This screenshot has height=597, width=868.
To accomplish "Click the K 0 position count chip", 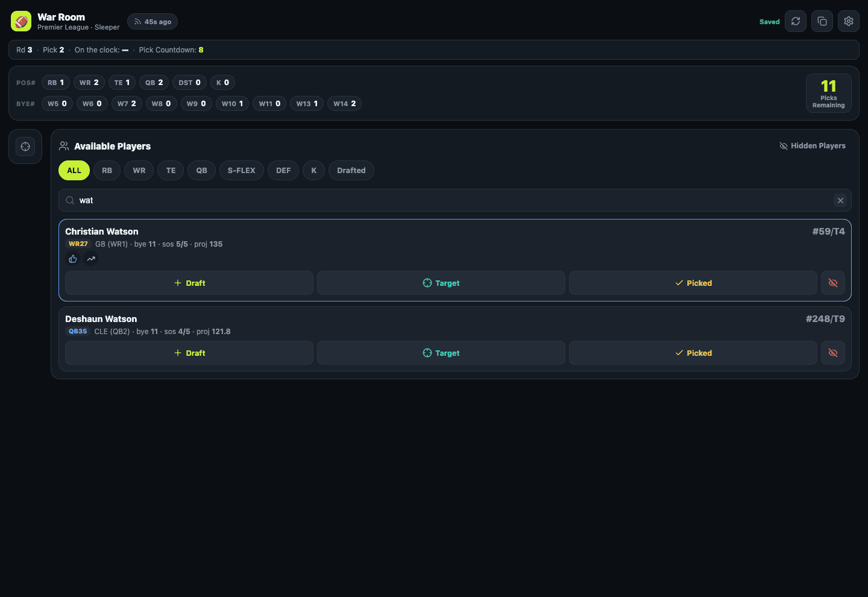I will pyautogui.click(x=223, y=83).
